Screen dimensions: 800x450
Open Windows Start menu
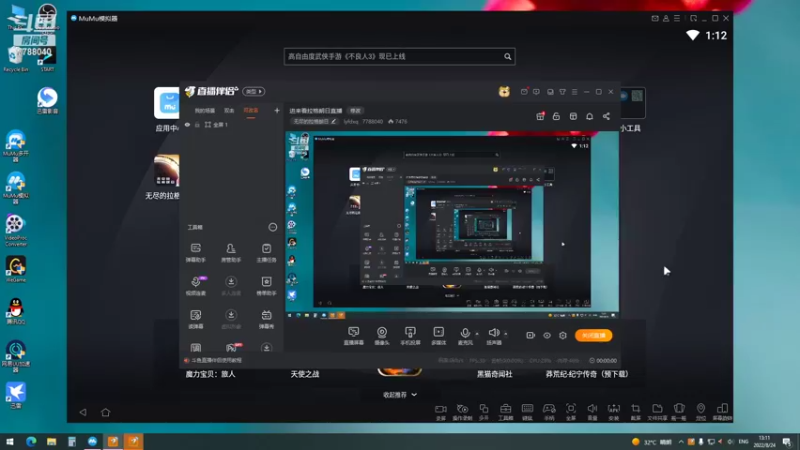click(x=9, y=442)
